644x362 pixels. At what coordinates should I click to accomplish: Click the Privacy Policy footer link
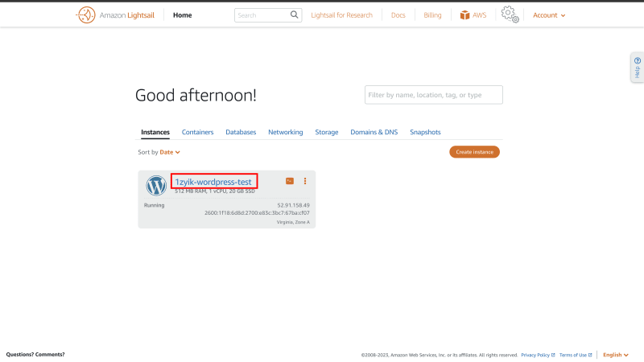pos(538,355)
